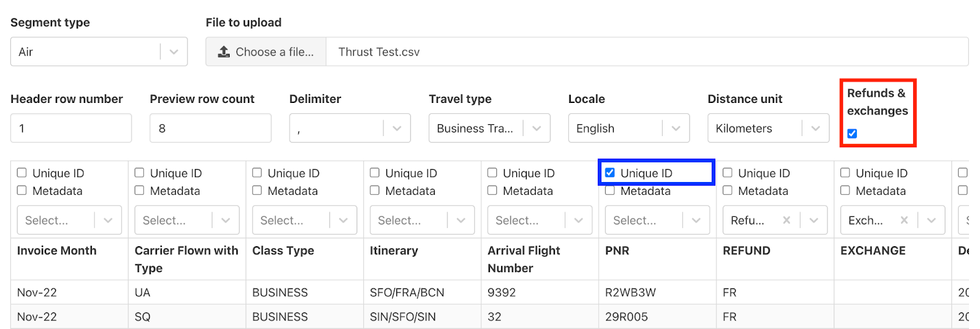Open the Select dropdown above PNR column
Image resolution: width=980 pixels, height=329 pixels.
(656, 221)
